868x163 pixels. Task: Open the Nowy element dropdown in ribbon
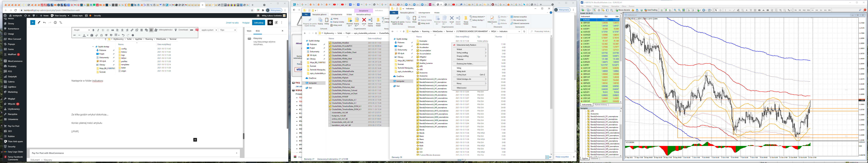click(x=478, y=17)
